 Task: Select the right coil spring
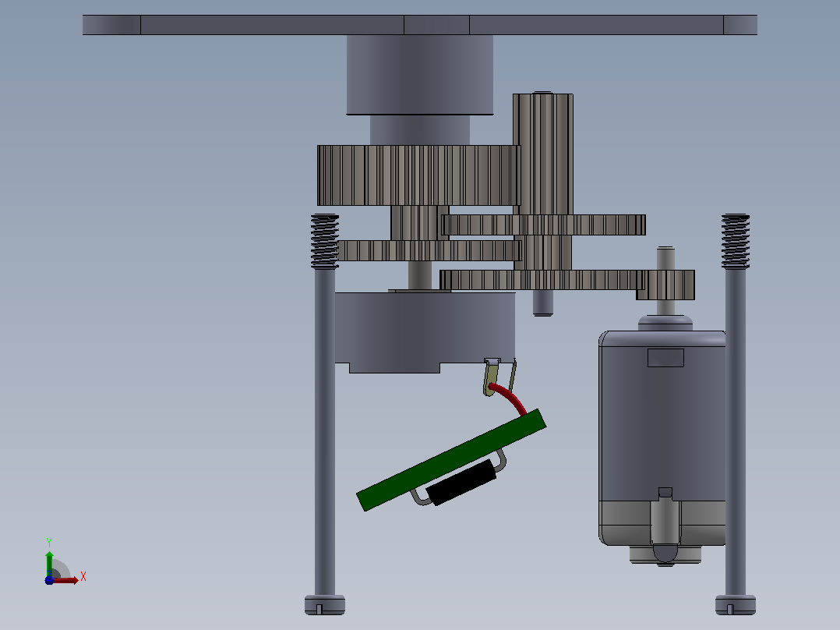click(735, 241)
